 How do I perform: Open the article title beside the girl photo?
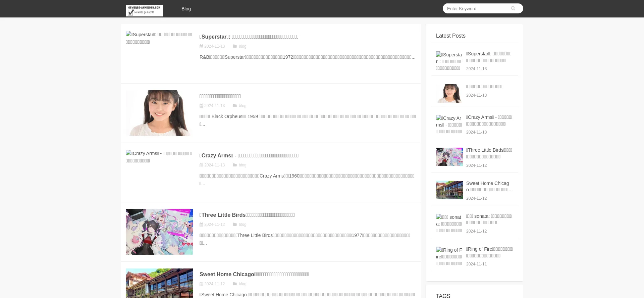pyautogui.click(x=220, y=96)
